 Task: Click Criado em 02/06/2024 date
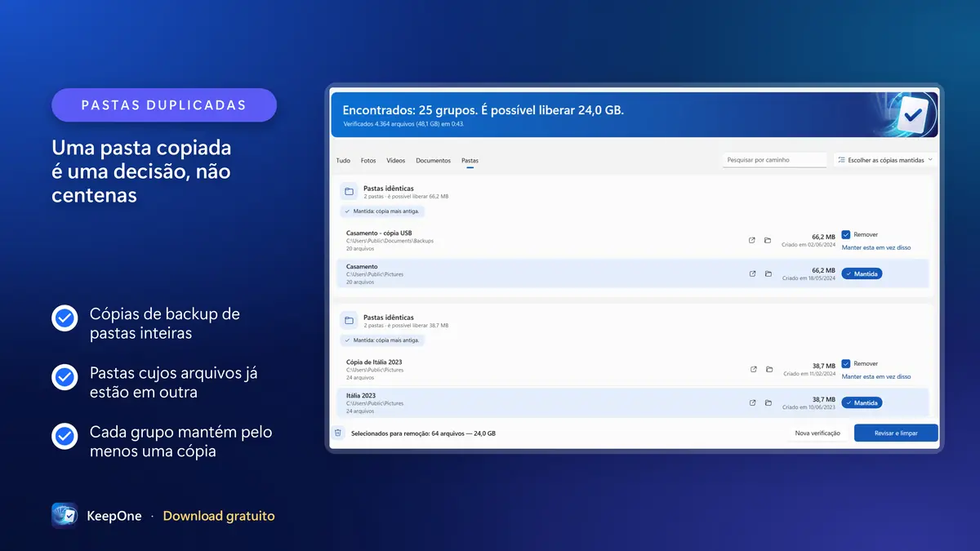point(809,245)
